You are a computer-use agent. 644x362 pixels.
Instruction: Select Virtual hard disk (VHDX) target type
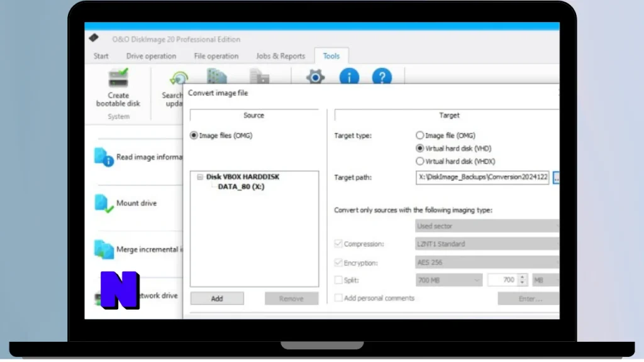point(419,162)
